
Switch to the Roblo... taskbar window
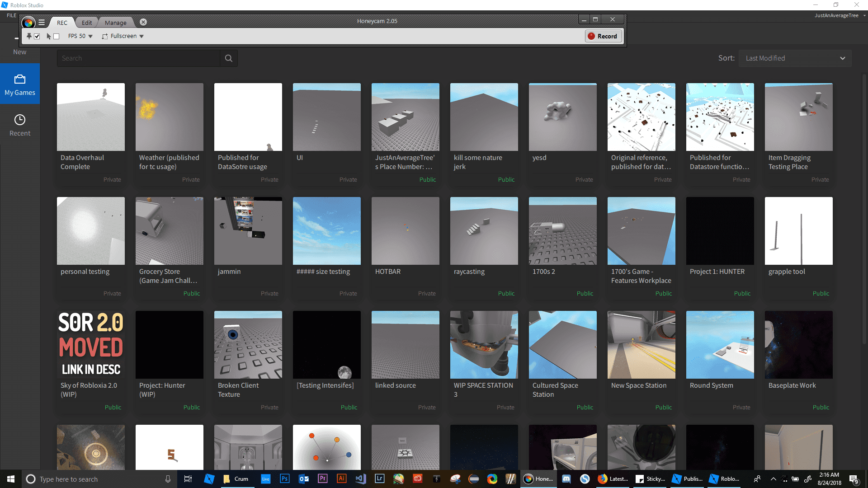pos(724,479)
